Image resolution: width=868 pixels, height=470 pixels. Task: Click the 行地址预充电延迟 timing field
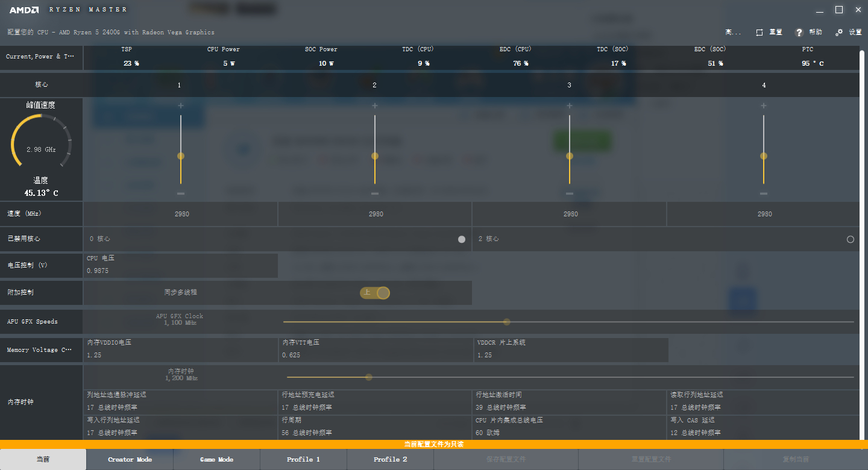(376, 402)
